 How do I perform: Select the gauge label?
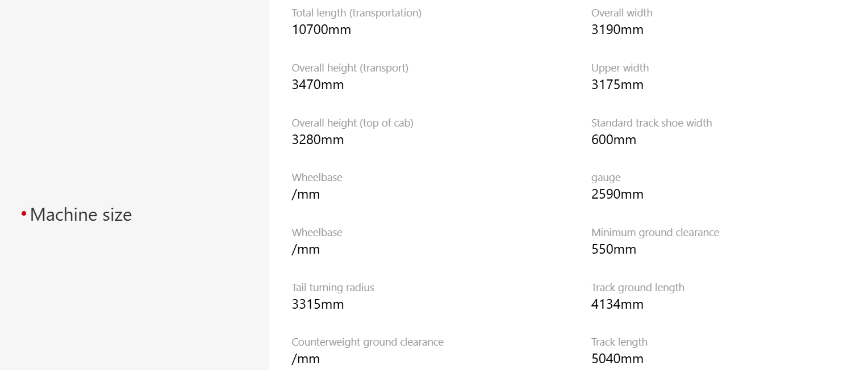[x=606, y=178]
